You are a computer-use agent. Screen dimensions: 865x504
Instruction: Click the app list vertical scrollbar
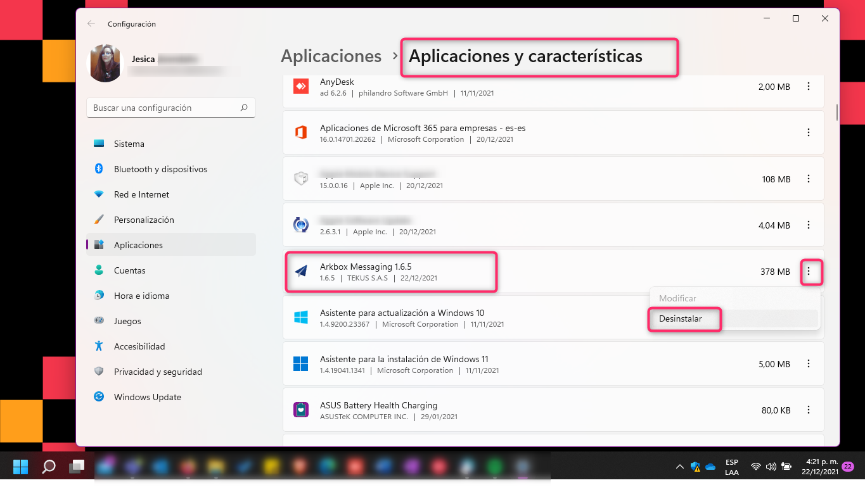click(x=837, y=113)
